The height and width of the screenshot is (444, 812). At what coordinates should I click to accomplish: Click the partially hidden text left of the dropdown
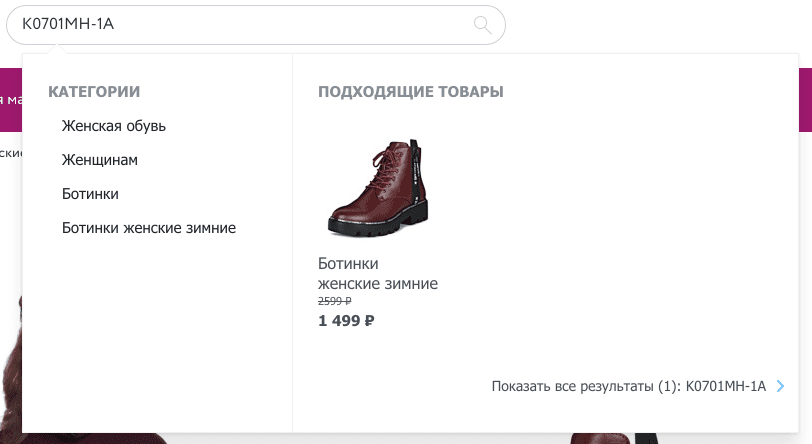(11, 153)
